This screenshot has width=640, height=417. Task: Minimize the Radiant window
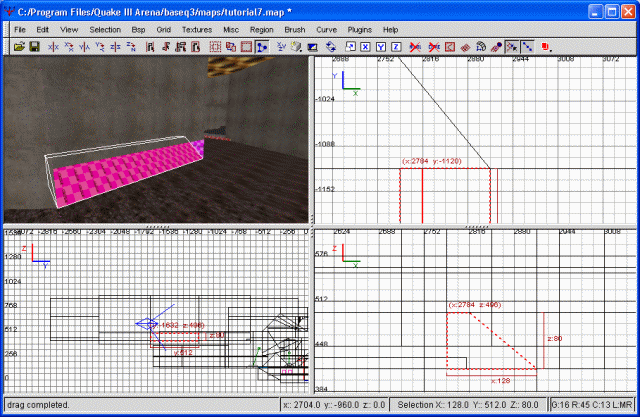(596, 12)
